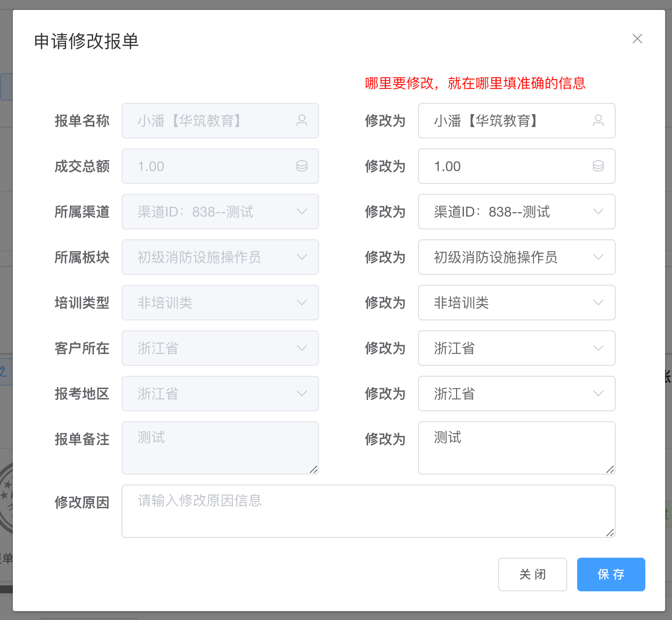
Task: Expand 修改为 客户所在 浙江省 dropdown
Action: (509, 348)
